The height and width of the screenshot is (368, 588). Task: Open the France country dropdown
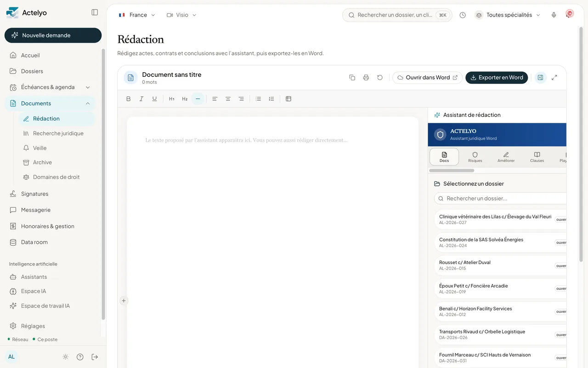click(x=137, y=15)
